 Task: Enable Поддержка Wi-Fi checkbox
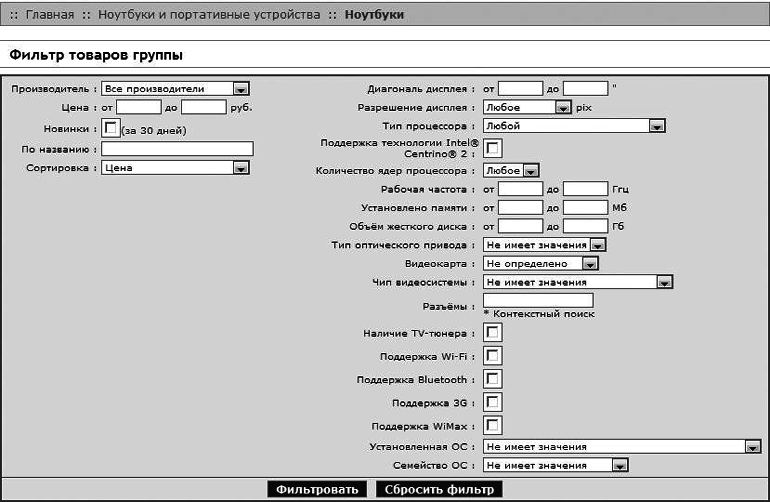click(492, 355)
